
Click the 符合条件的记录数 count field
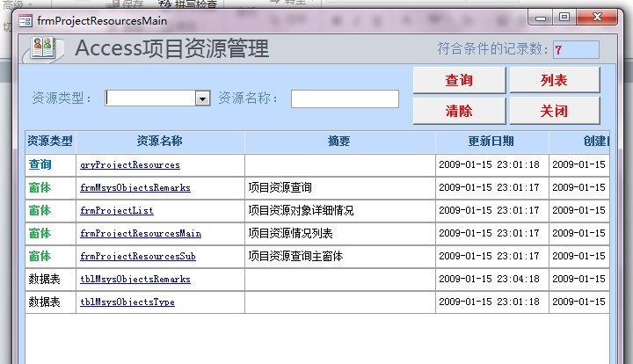576,49
